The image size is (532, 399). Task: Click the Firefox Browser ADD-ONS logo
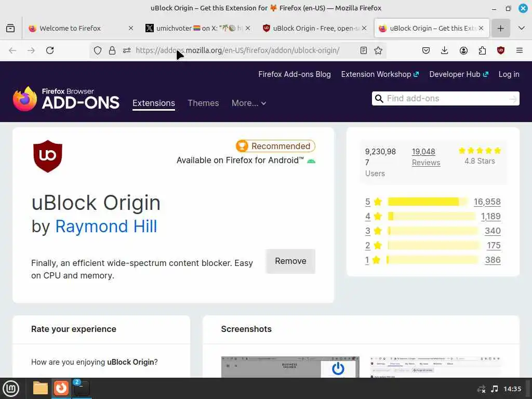coord(66,99)
